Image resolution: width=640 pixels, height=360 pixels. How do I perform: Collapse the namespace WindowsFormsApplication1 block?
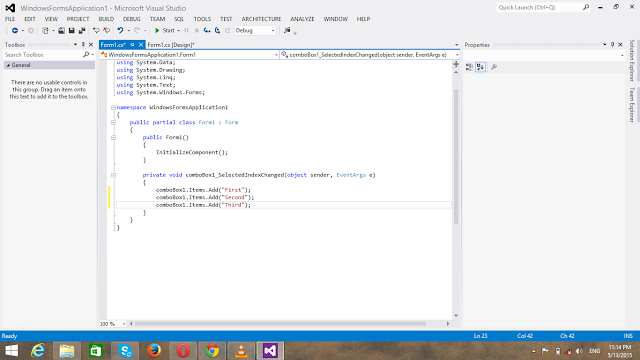coord(113,107)
